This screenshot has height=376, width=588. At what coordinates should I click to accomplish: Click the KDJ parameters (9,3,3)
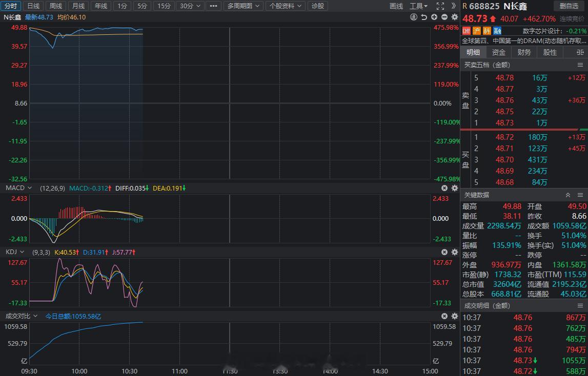pos(41,253)
